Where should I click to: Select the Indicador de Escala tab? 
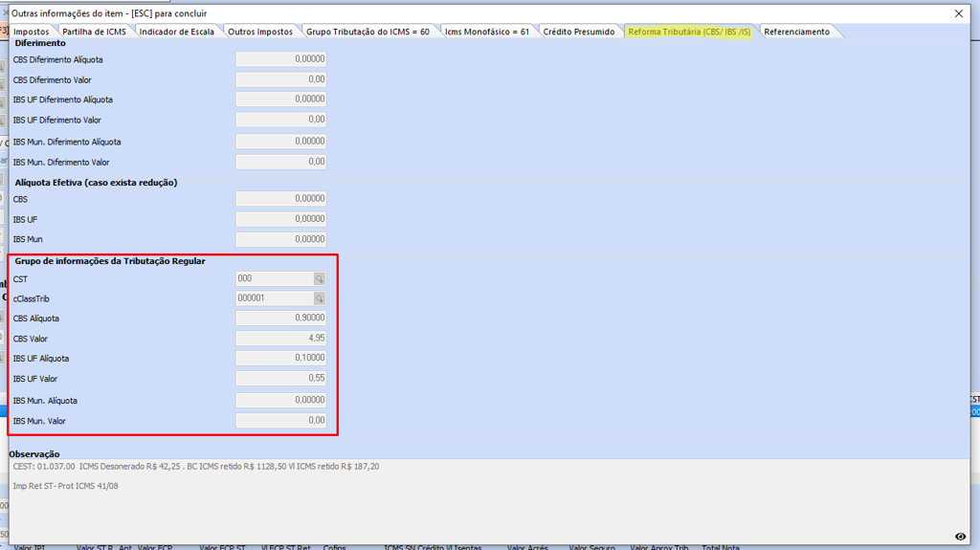click(x=176, y=32)
